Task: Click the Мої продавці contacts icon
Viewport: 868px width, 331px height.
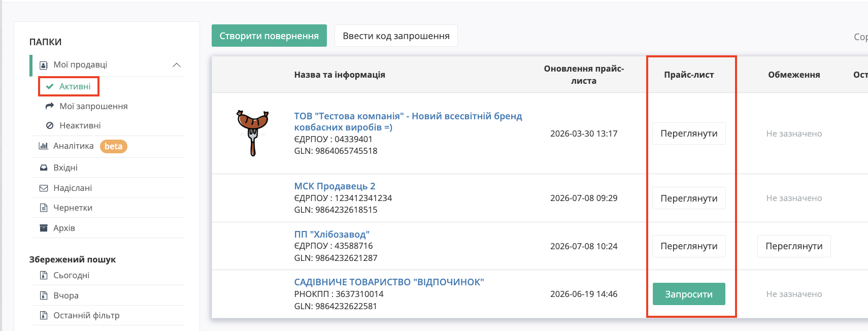Action: [x=44, y=65]
